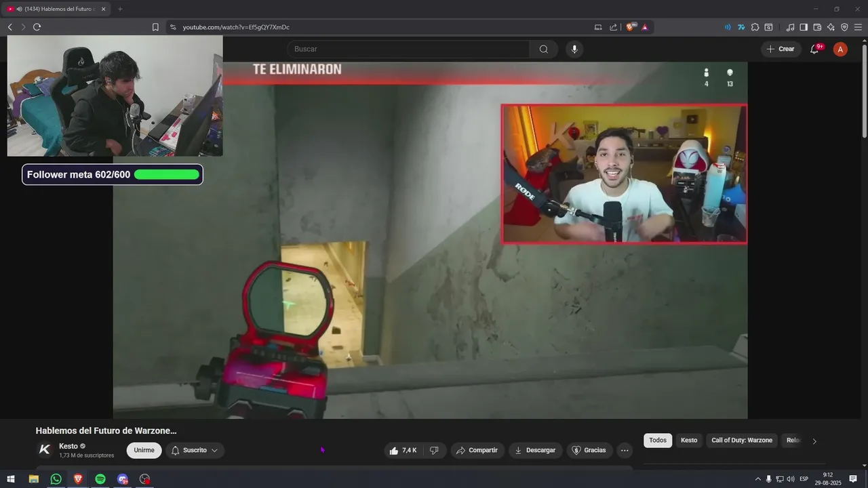Click the Follower meta progress bar overlay

click(113, 175)
